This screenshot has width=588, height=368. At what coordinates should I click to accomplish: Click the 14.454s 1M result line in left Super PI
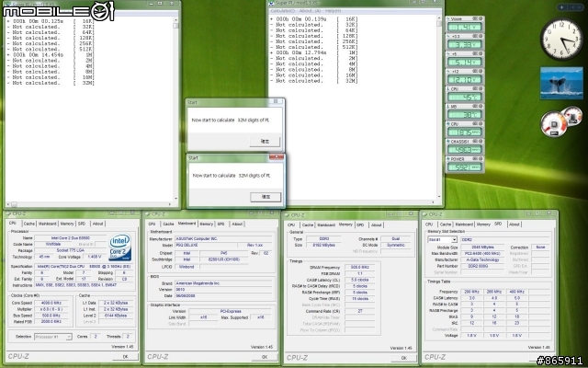click(x=51, y=55)
